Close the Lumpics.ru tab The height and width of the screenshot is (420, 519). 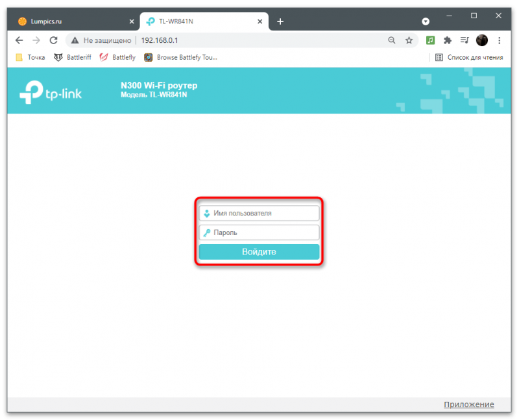click(132, 21)
